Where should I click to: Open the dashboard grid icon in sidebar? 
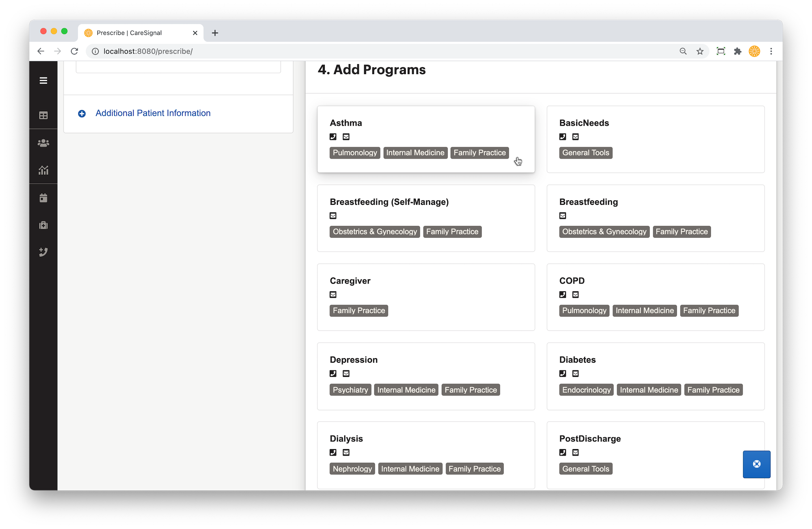(x=43, y=116)
